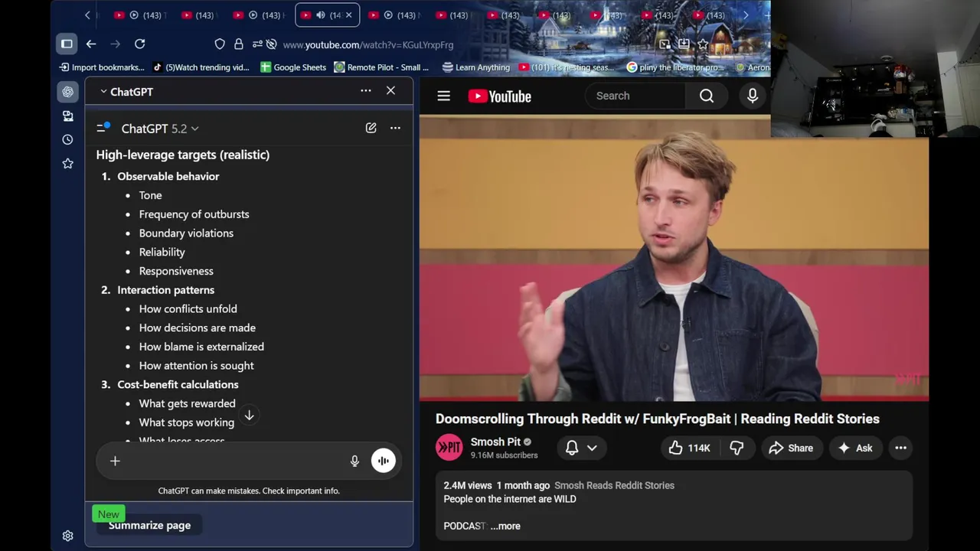The height and width of the screenshot is (551, 980).
Task: Open YouTube hamburger guide menu
Action: click(443, 96)
